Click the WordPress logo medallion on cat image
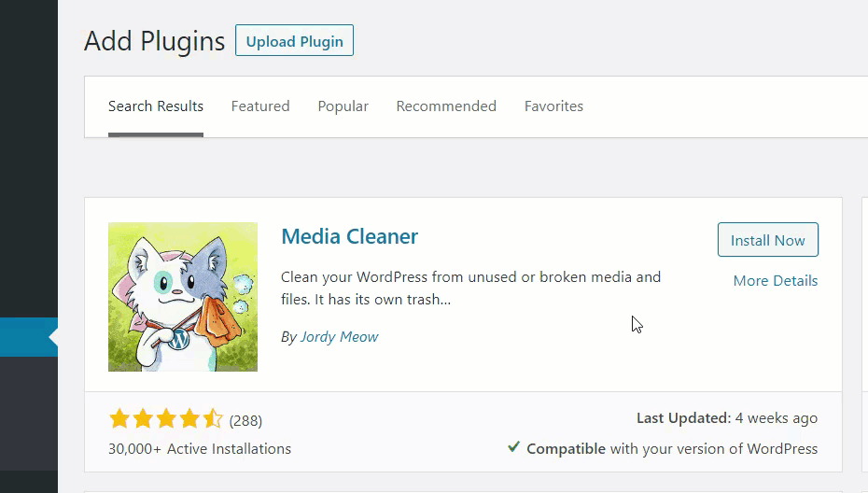Screen dimensions: 868x493 (x=178, y=340)
